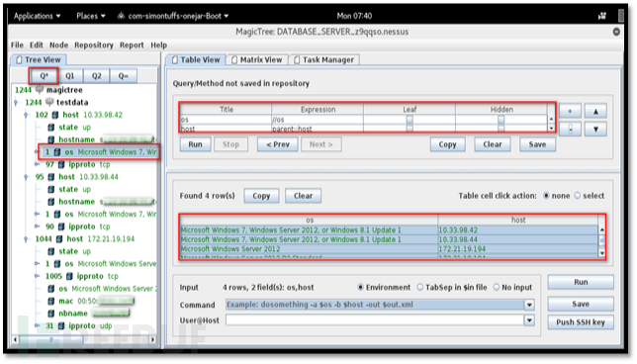The image size is (637, 364).
Task: Collapse the host 10.33.98.42 tree node
Action: tap(27, 115)
